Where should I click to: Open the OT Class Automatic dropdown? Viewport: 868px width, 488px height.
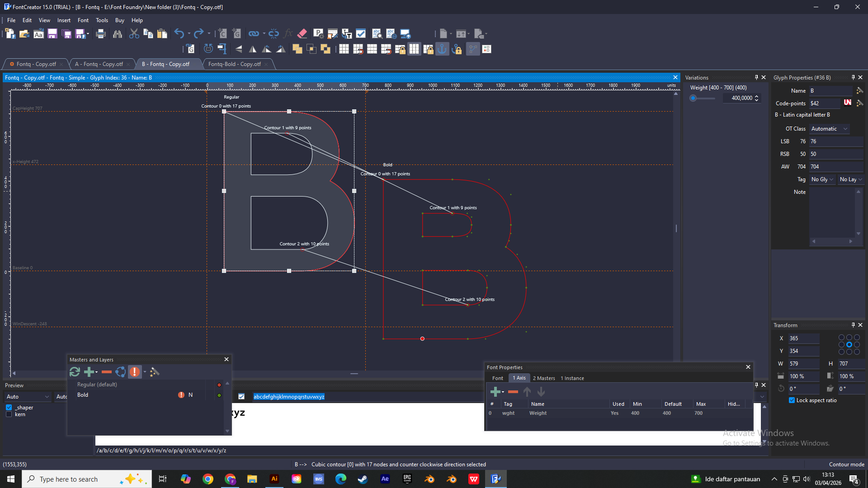click(x=829, y=129)
